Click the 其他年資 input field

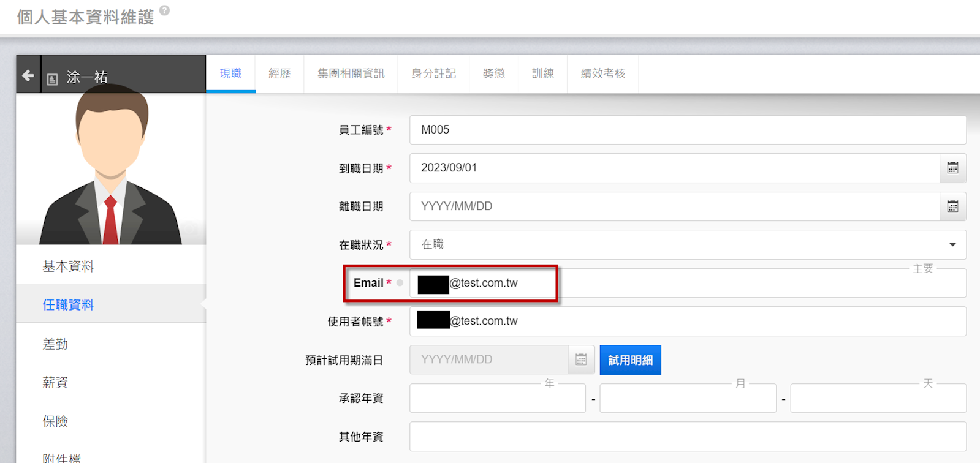(687, 437)
